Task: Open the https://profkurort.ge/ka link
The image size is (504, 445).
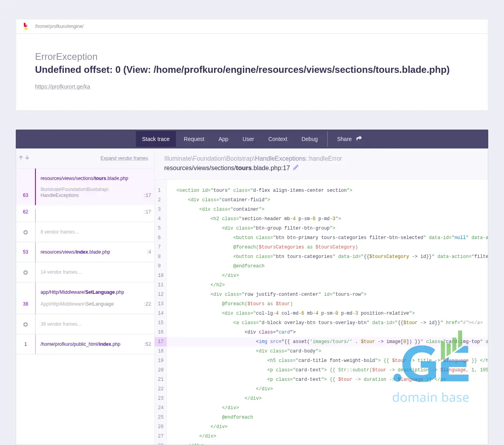Action: (63, 87)
